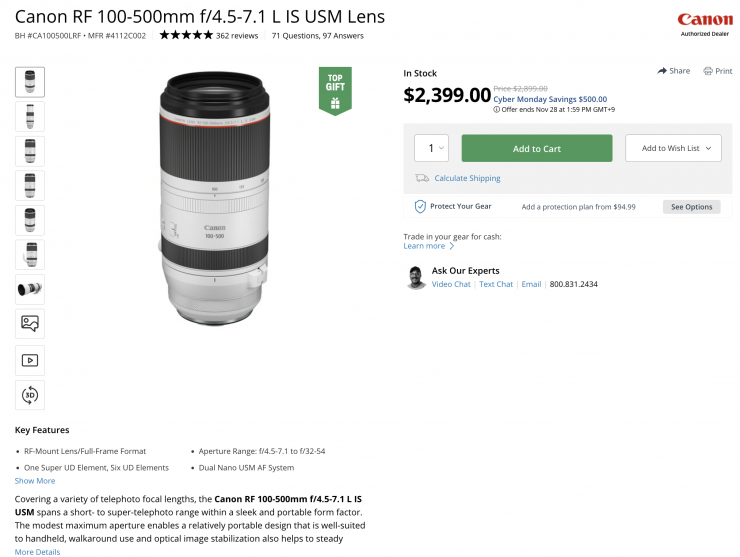Open the 362 reviews link

(x=239, y=35)
